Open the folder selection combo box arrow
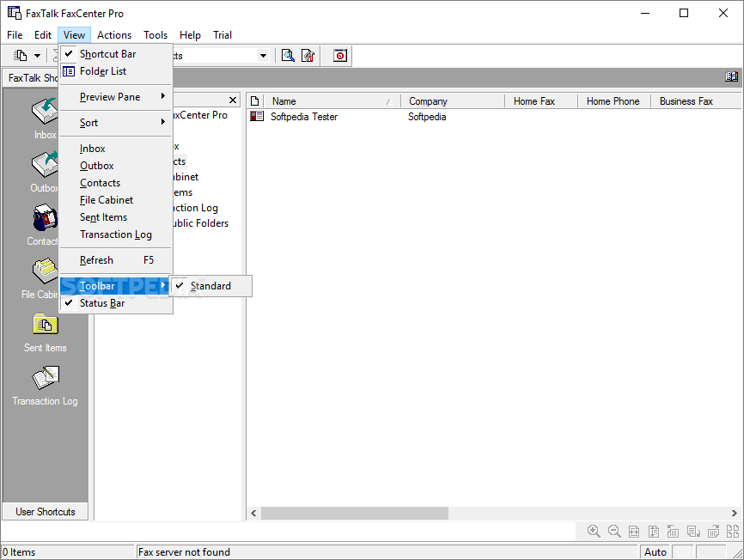Viewport: 744px width, 560px height. [x=263, y=56]
